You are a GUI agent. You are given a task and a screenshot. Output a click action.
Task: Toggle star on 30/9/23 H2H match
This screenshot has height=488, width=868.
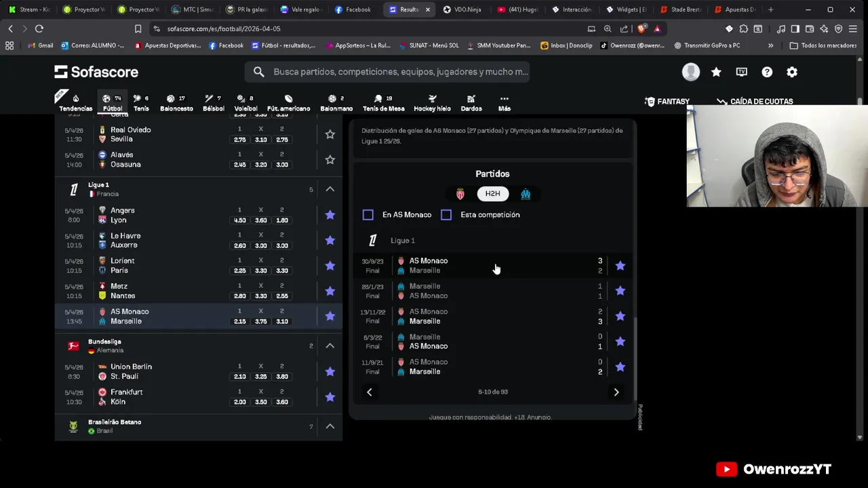click(x=620, y=266)
